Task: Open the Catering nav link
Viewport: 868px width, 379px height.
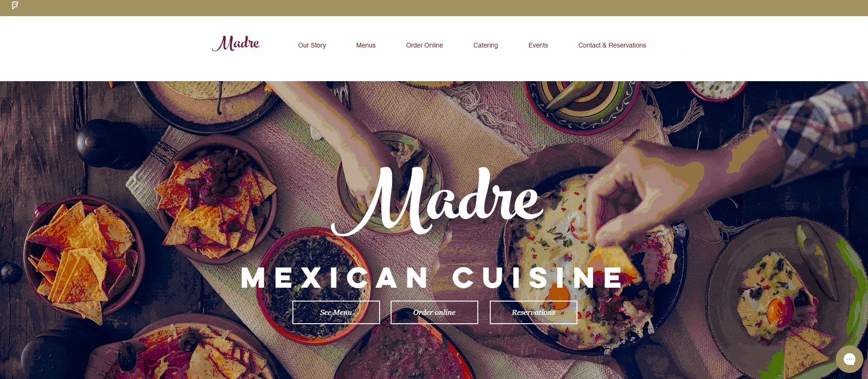Action: 486,45
